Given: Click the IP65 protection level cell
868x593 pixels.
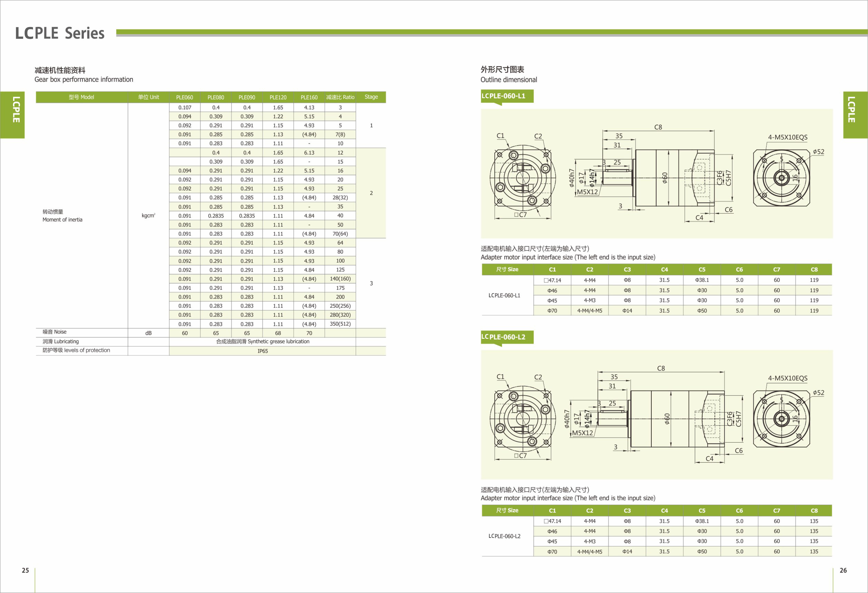Looking at the screenshot, I should (263, 351).
